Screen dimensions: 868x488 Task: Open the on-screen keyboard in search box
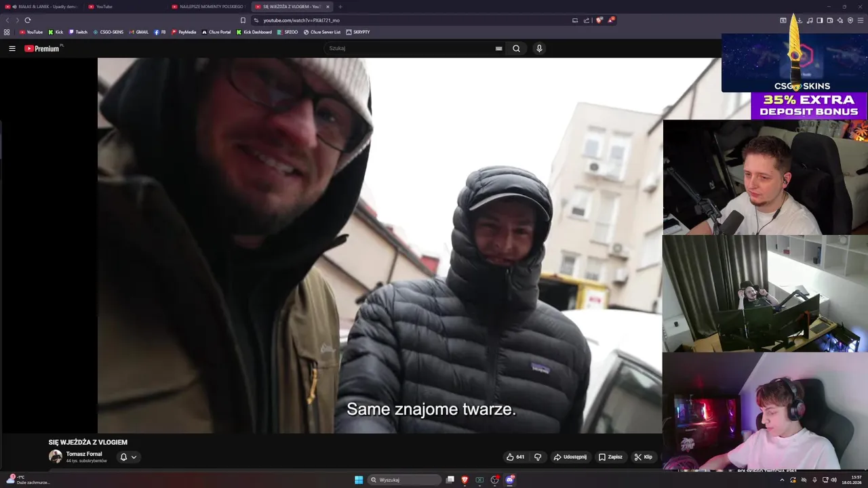point(498,48)
